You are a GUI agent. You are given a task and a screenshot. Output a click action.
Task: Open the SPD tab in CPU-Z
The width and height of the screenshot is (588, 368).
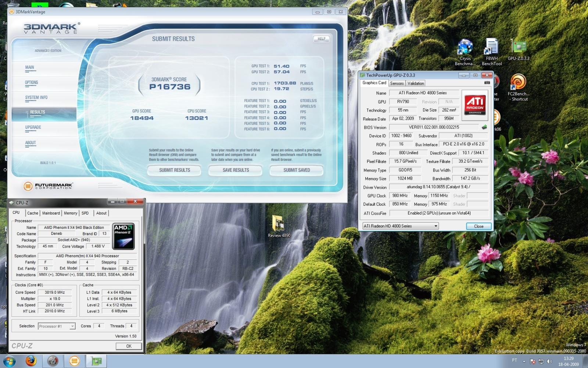(x=85, y=213)
